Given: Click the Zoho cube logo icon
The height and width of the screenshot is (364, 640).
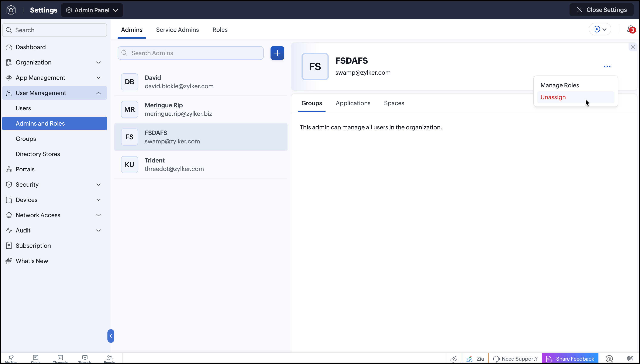Looking at the screenshot, I should click(11, 10).
